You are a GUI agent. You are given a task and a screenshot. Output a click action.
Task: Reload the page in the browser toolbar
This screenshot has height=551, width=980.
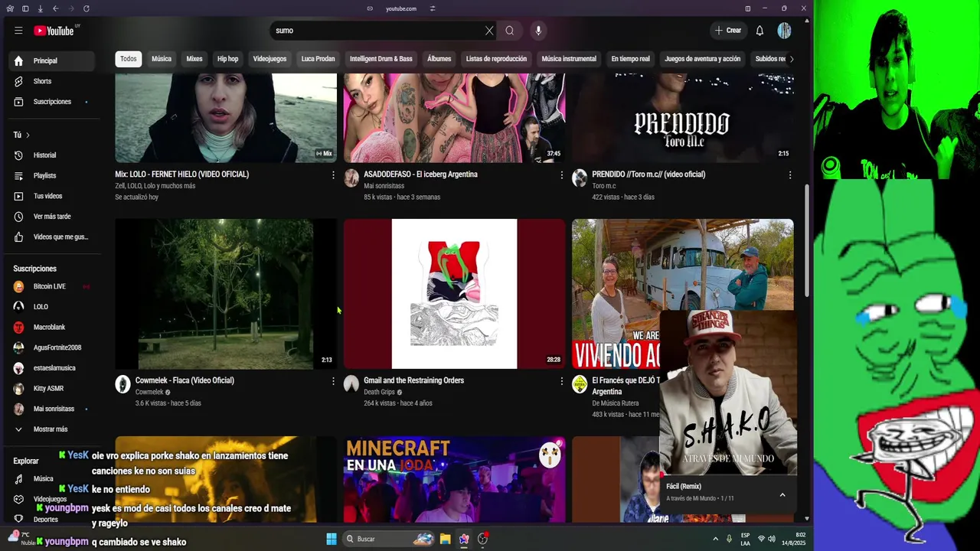pyautogui.click(x=86, y=8)
